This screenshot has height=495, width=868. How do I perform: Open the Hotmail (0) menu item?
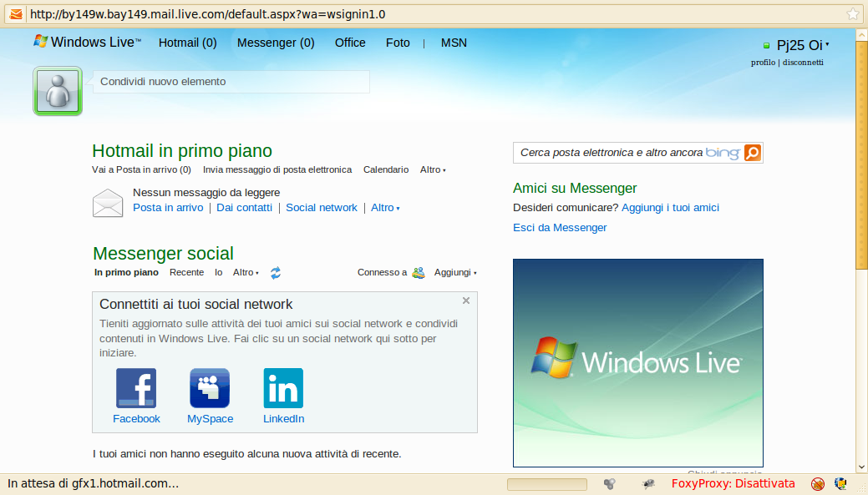tap(187, 43)
